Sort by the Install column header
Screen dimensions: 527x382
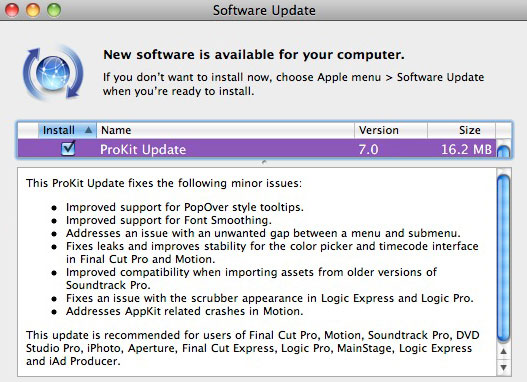click(67, 130)
